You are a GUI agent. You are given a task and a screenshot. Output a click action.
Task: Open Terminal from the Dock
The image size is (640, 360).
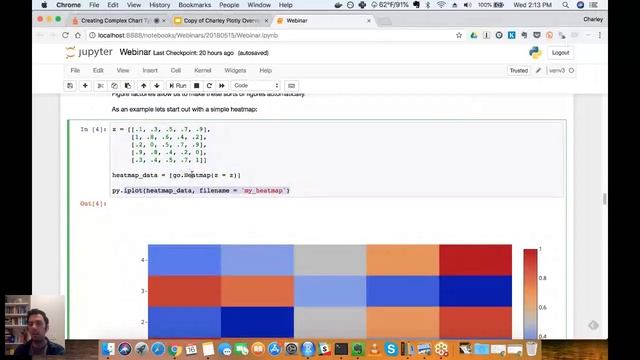click(x=341, y=349)
